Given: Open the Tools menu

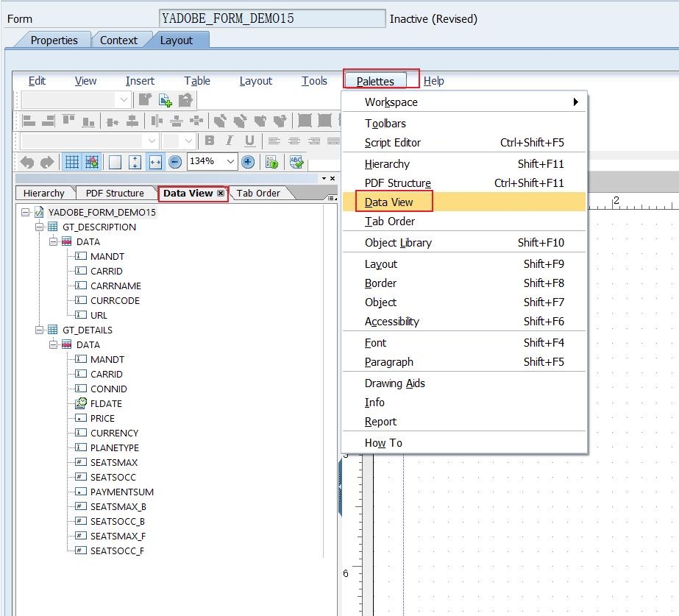Looking at the screenshot, I should pyautogui.click(x=314, y=81).
